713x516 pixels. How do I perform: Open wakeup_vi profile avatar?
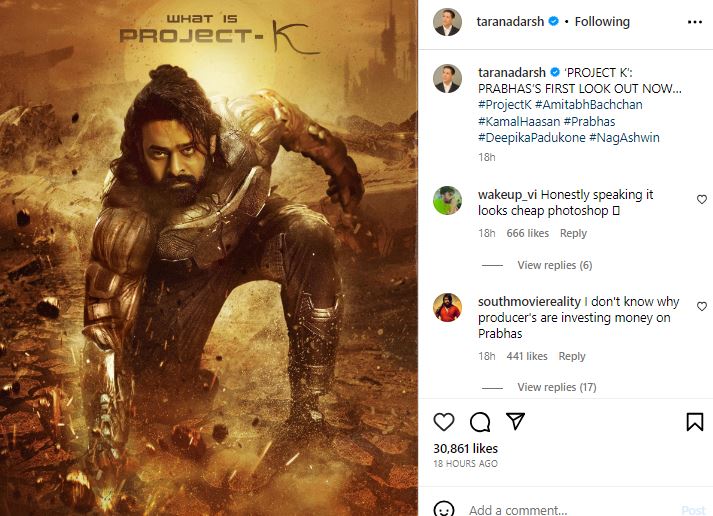447,201
